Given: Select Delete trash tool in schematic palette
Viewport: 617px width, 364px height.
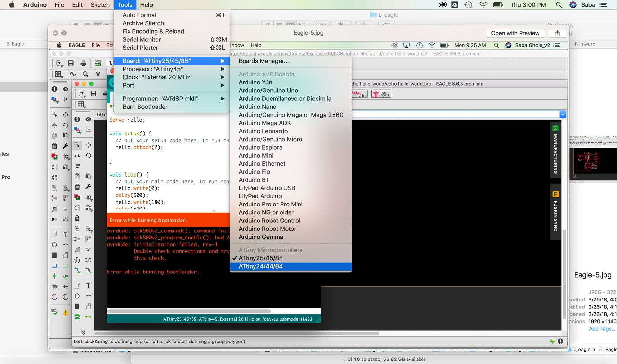Looking at the screenshot, I should (x=55, y=146).
